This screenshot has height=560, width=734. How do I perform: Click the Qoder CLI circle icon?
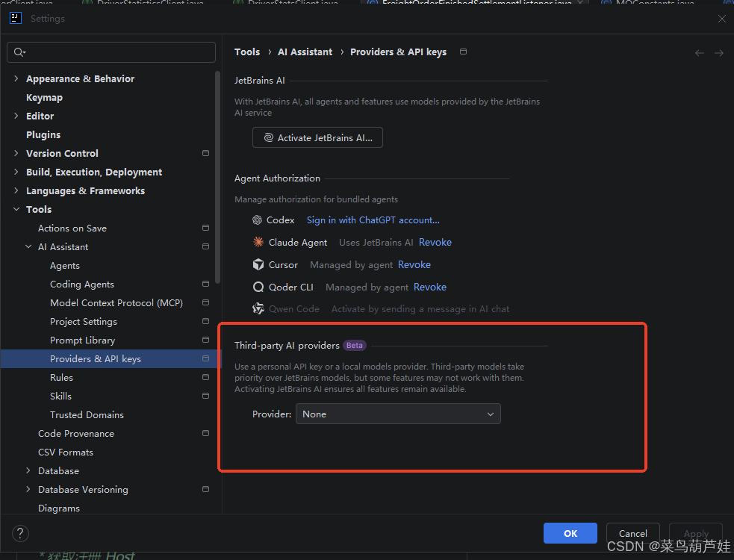pos(258,287)
